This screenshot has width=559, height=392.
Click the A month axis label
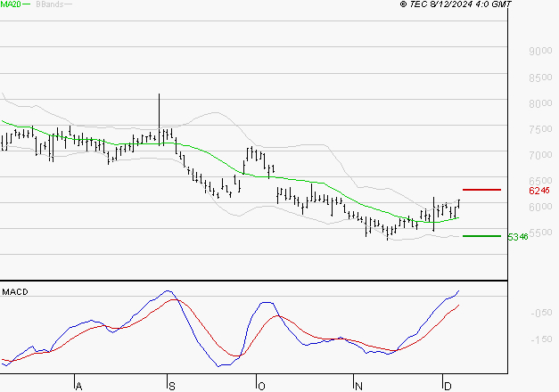point(78,387)
